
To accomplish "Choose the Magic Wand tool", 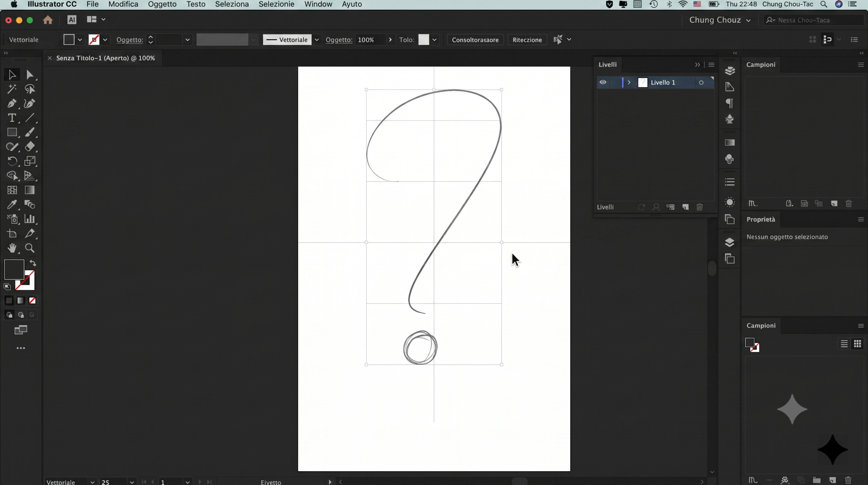I will [12, 89].
